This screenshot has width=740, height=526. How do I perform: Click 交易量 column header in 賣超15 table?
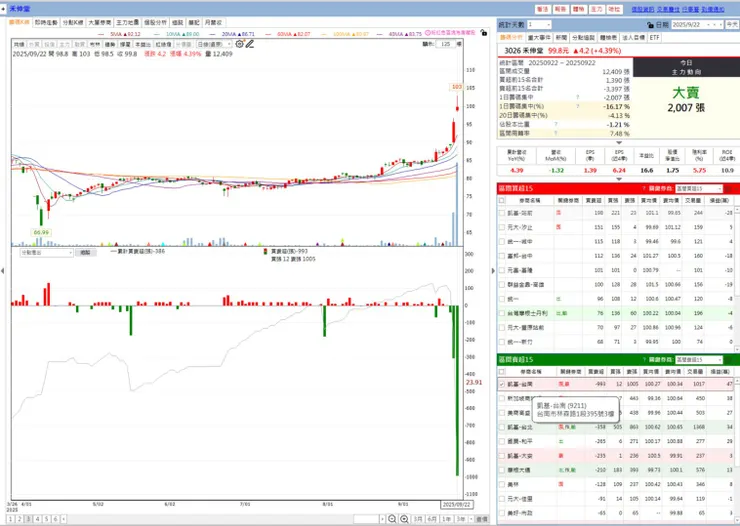pyautogui.click(x=695, y=372)
